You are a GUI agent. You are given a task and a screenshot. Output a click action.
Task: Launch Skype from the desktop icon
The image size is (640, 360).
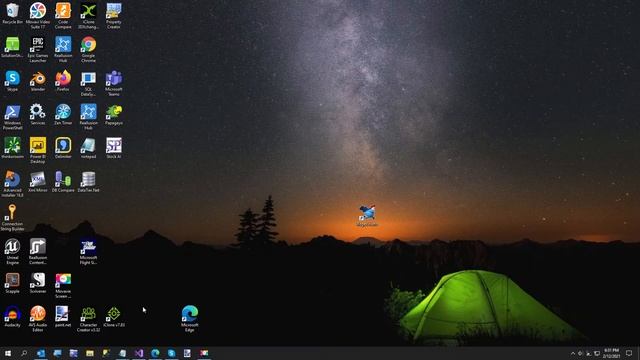(12, 81)
